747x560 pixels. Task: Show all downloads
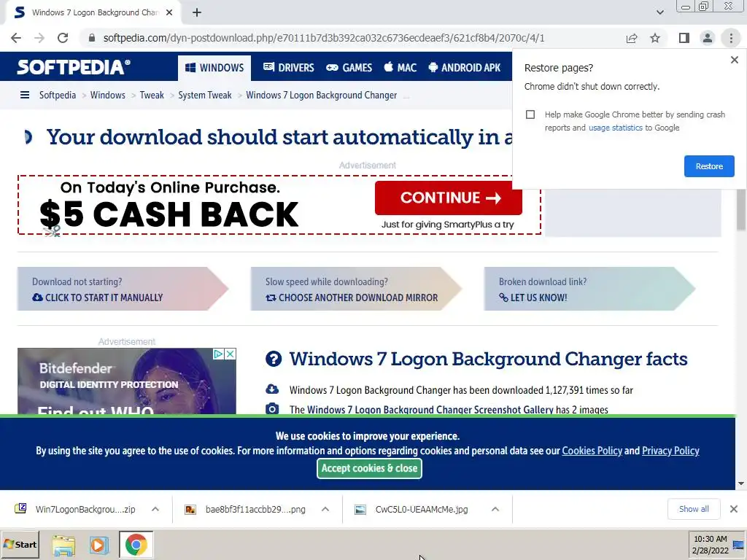694,509
